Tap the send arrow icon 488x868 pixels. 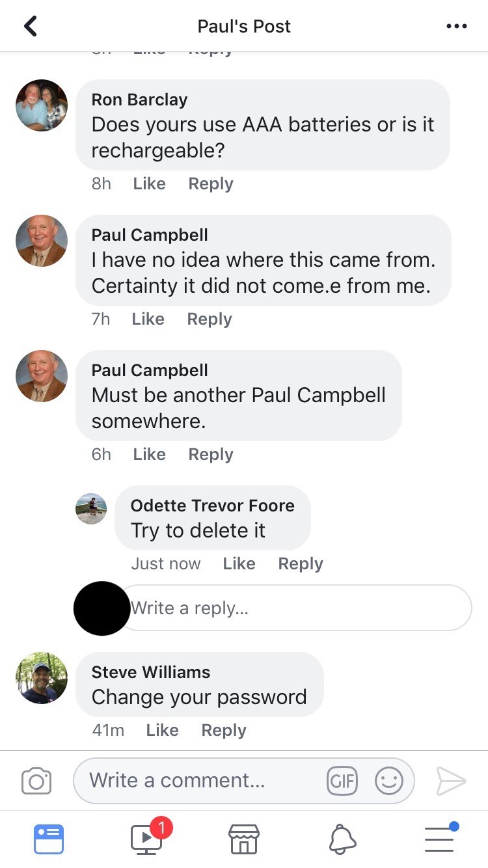click(x=451, y=781)
